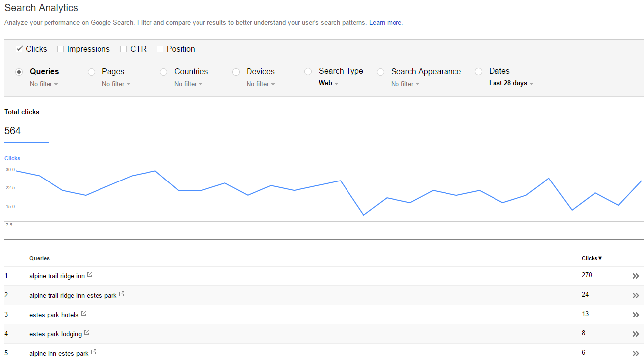This screenshot has height=362, width=644.
Task: Click the "Learn more" link
Action: [x=385, y=22]
